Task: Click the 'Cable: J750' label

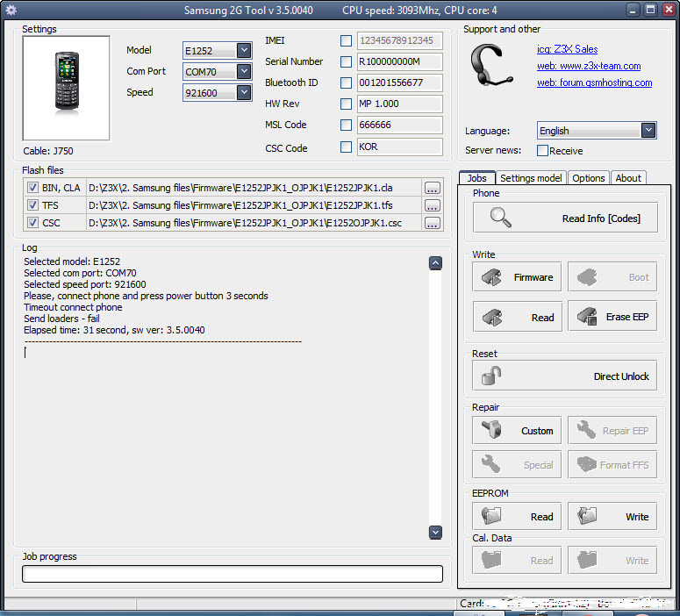Action: tap(48, 151)
